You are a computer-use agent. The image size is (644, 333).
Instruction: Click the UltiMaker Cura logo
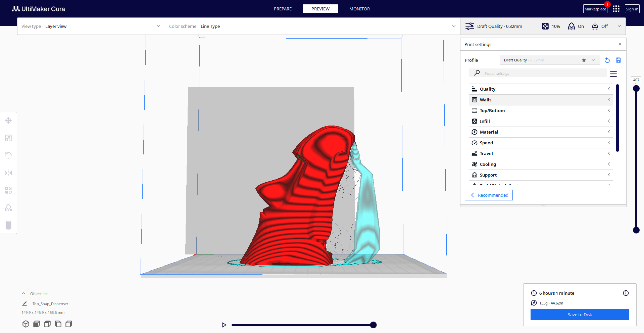coord(39,9)
